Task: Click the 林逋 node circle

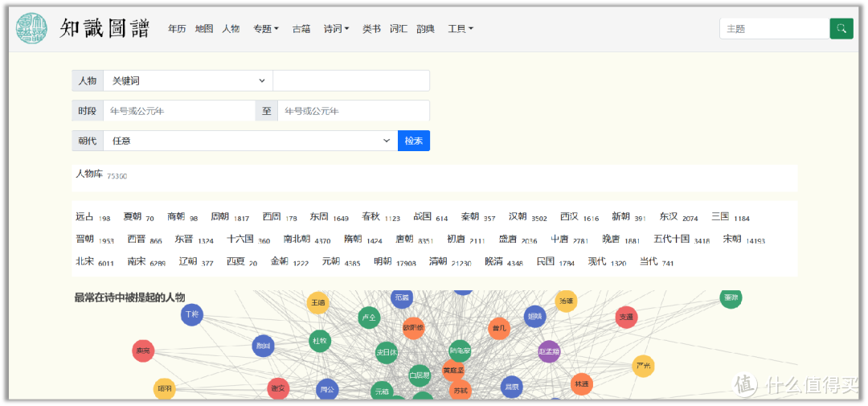Action: pyautogui.click(x=581, y=384)
